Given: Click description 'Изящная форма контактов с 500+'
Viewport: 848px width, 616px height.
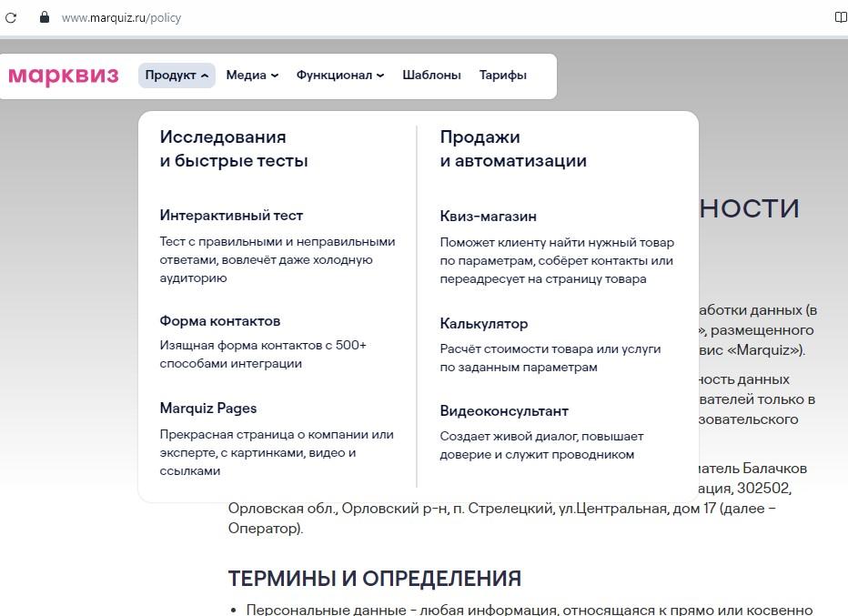Looking at the screenshot, I should [x=263, y=354].
